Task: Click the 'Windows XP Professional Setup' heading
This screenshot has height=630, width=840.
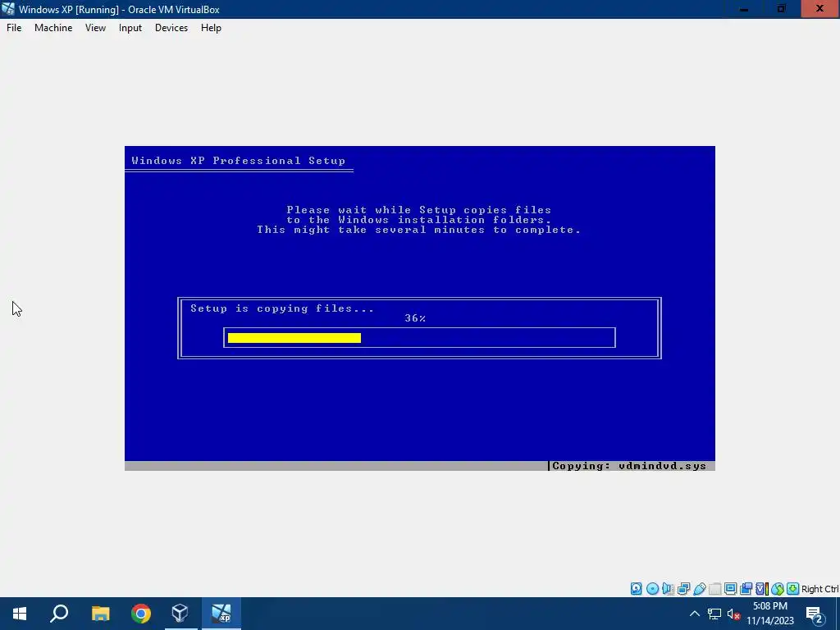Action: point(239,161)
